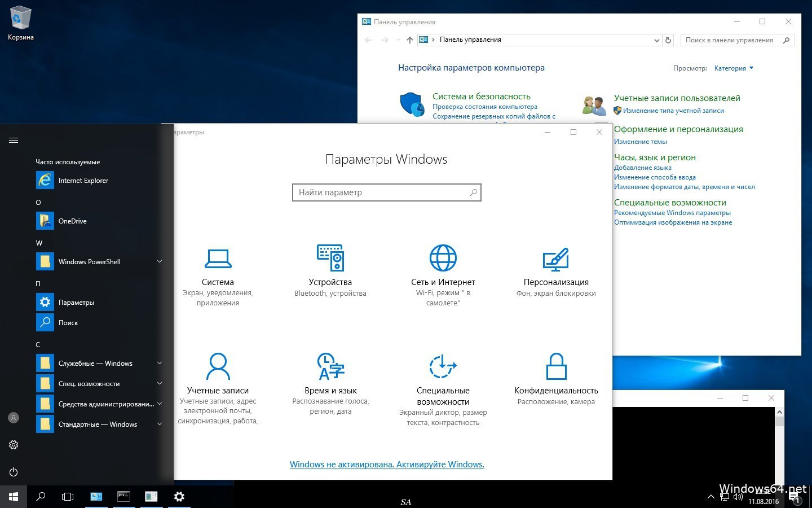The height and width of the screenshot is (508, 812).
Task: Open Система и безопасность link
Action: coord(482,97)
